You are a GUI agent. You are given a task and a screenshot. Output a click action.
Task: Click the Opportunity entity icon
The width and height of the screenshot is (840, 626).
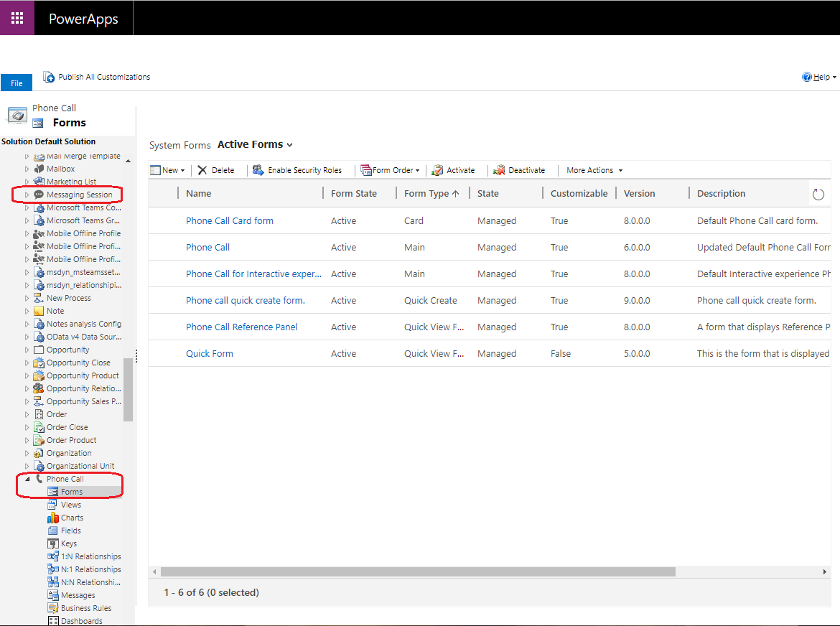pyautogui.click(x=39, y=350)
